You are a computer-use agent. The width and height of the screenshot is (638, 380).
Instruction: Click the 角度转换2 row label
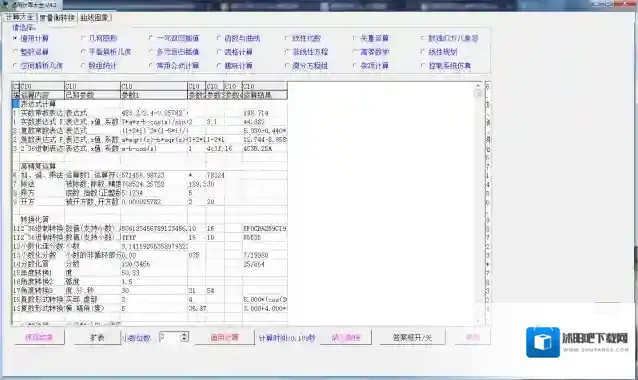point(42,282)
